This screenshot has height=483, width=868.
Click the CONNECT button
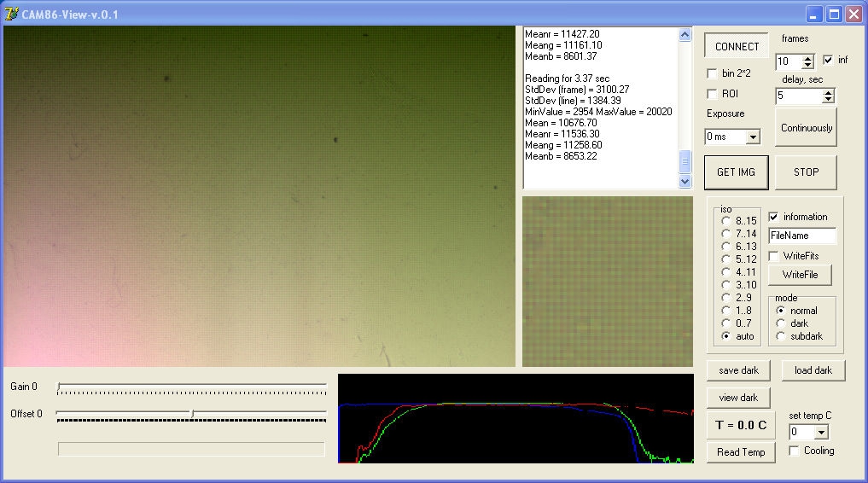pos(737,46)
